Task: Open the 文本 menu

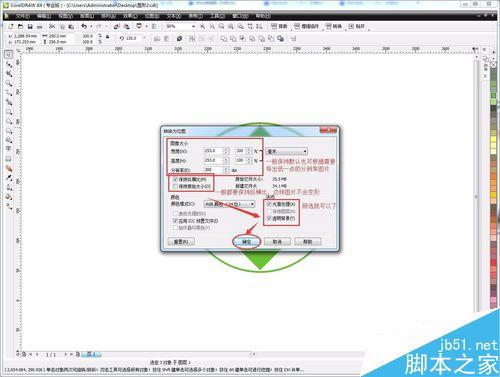Action: [x=174, y=16]
